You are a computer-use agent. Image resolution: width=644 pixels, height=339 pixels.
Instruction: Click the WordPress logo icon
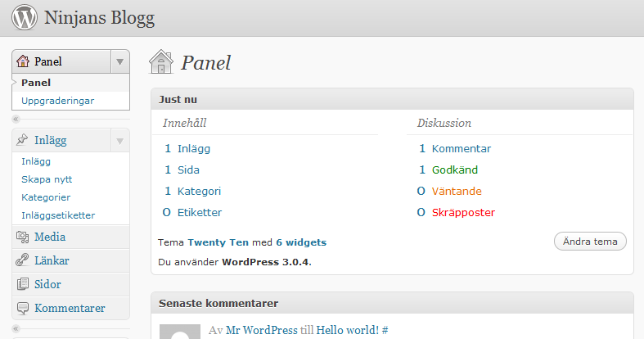pyautogui.click(x=25, y=17)
